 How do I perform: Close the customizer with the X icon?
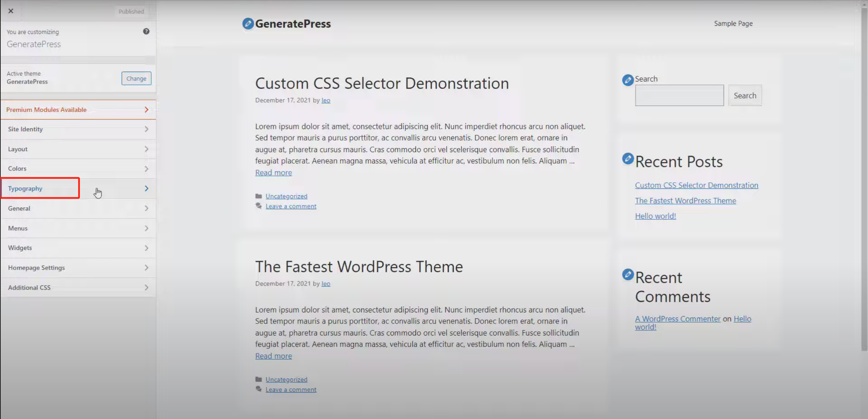pos(11,11)
